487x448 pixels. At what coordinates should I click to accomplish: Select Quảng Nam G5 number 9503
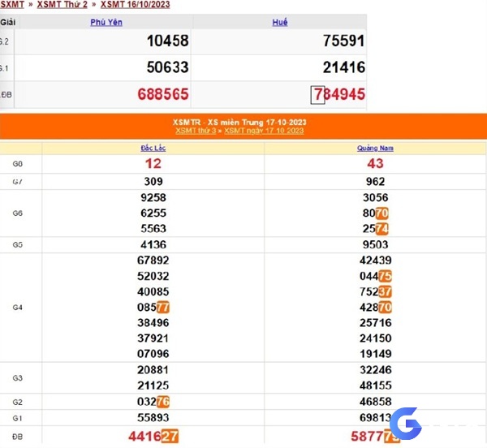[x=375, y=244]
